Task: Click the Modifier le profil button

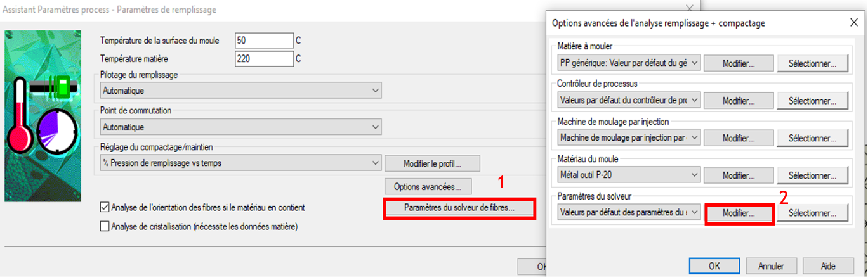Action: 432,163
